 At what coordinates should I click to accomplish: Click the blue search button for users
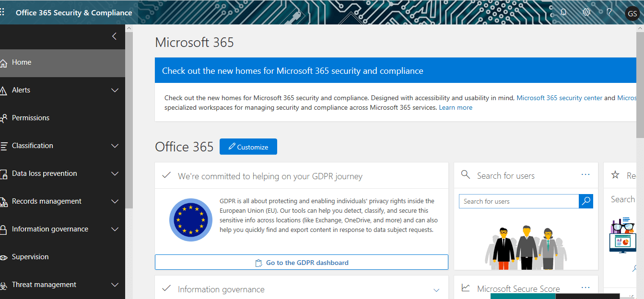click(586, 201)
